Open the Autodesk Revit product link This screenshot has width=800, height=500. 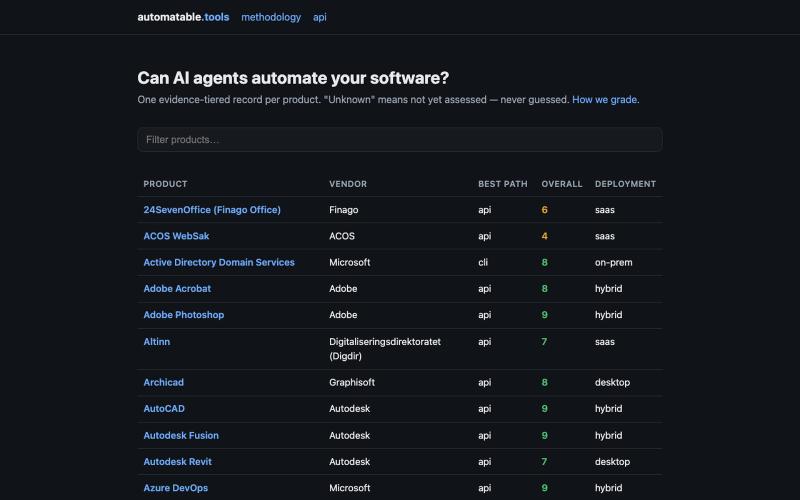point(178,461)
